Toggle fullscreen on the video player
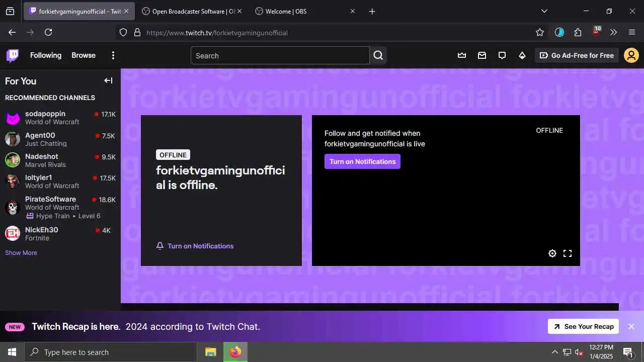 coord(568,253)
